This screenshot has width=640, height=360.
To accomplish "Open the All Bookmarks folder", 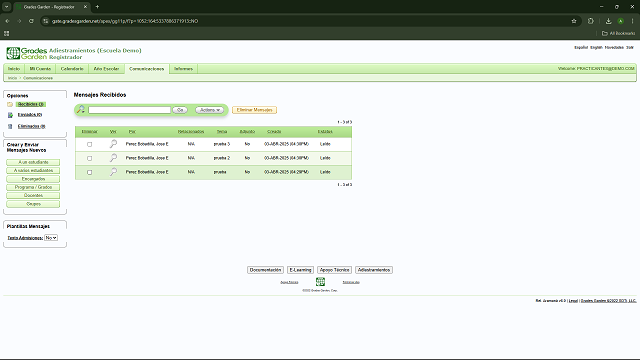I will coord(618,33).
